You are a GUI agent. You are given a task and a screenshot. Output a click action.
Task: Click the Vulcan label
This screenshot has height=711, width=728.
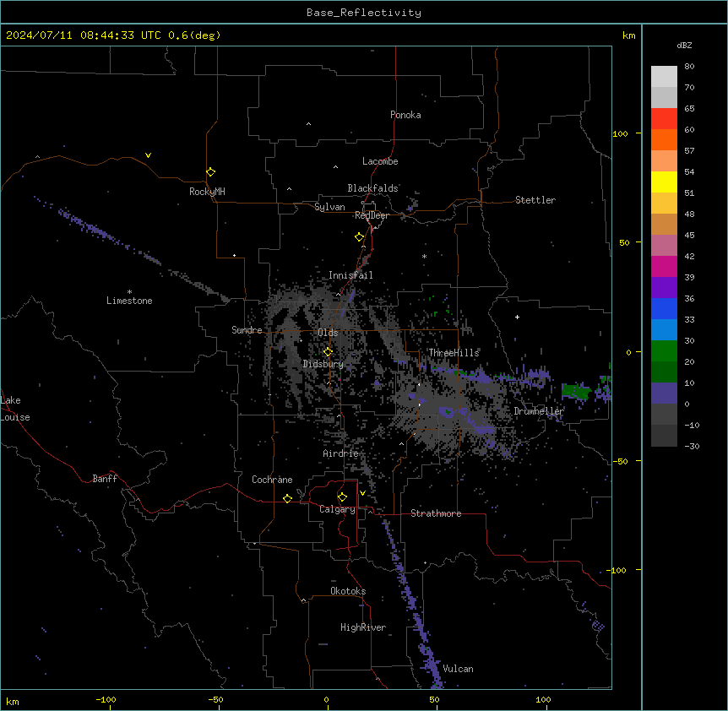tap(458, 669)
